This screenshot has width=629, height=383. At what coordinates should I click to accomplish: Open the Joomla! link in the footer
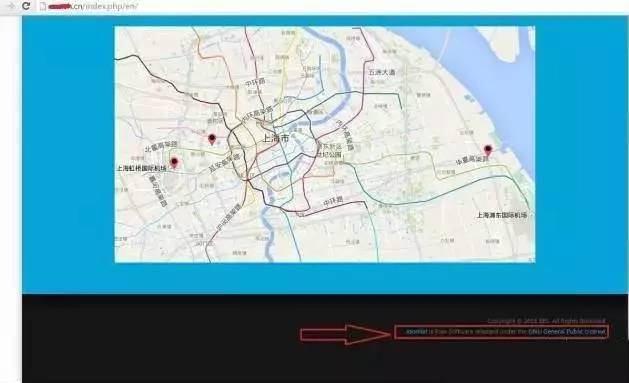click(416, 332)
